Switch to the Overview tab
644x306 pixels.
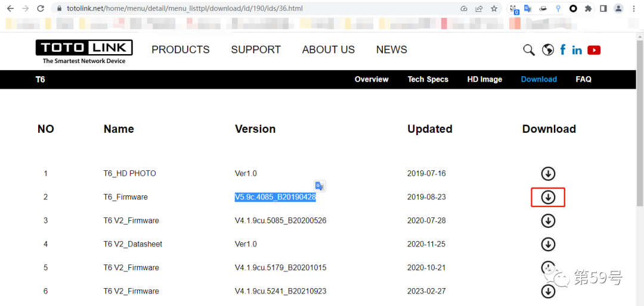371,80
